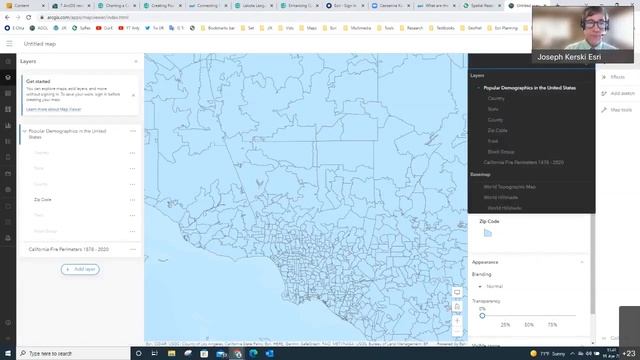Open the Tables icon in the left toolbar
The image size is (640, 360).
click(8, 93)
